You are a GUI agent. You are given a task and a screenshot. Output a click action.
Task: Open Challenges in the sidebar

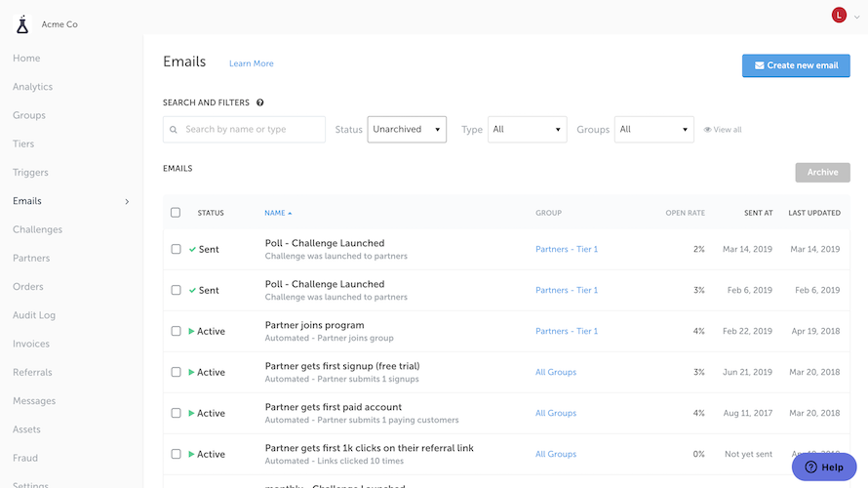pyautogui.click(x=38, y=230)
